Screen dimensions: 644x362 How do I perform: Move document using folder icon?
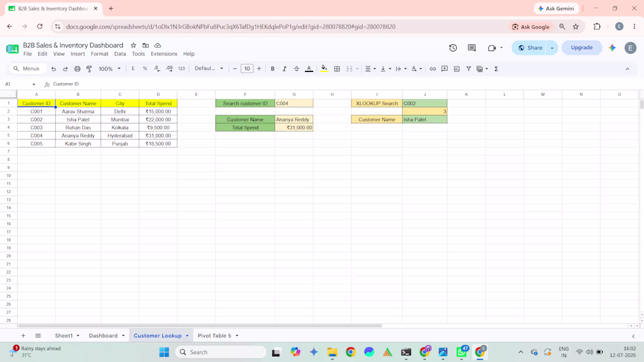145,46
